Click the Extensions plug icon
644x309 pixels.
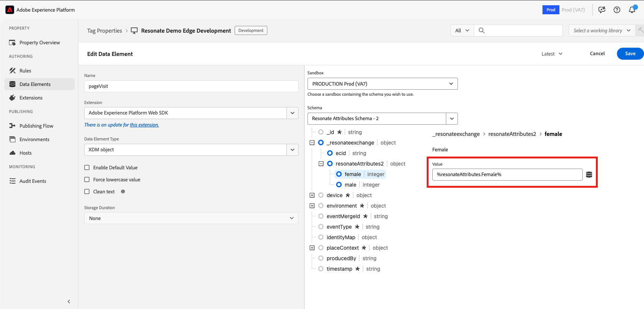coord(12,98)
